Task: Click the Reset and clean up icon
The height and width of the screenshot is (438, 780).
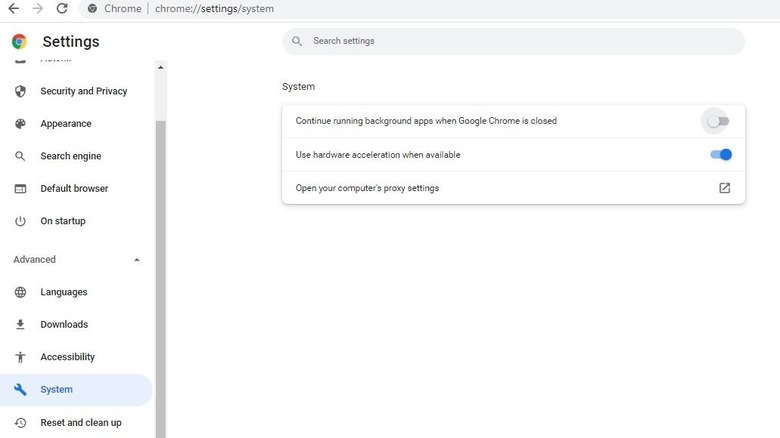Action: [x=20, y=423]
